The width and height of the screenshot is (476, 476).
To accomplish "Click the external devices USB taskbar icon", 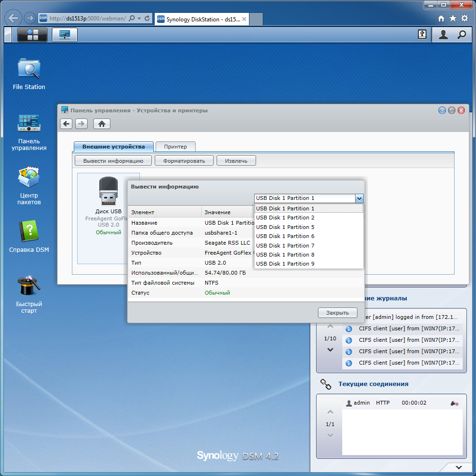I will coord(422,34).
